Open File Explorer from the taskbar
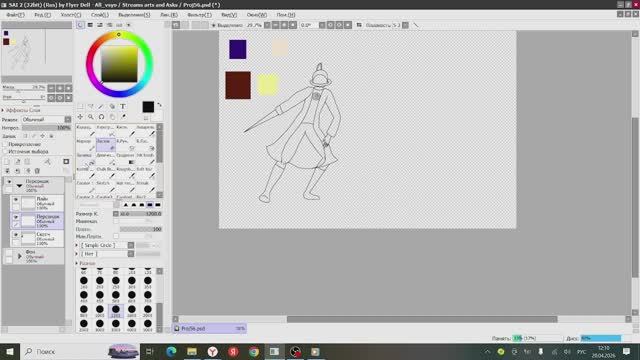 (191, 351)
